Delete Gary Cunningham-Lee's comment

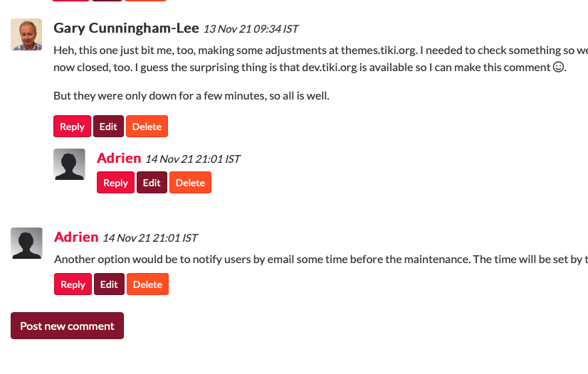coord(147,127)
